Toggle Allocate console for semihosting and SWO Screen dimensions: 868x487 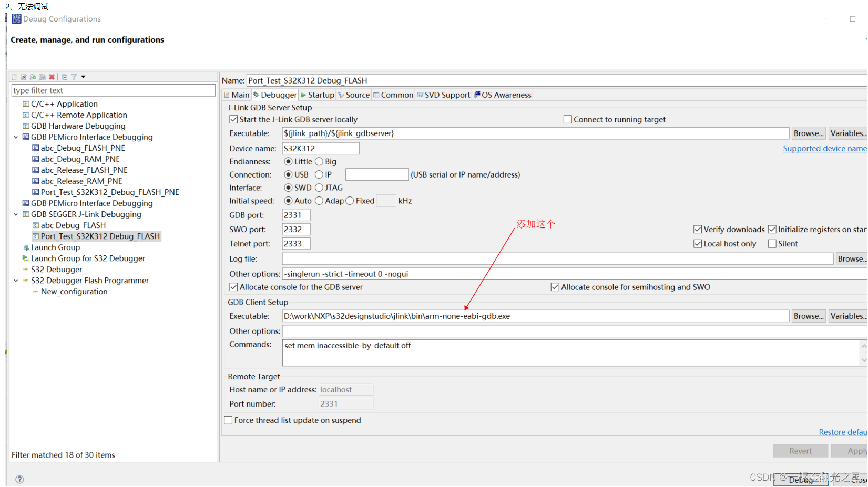pyautogui.click(x=555, y=287)
